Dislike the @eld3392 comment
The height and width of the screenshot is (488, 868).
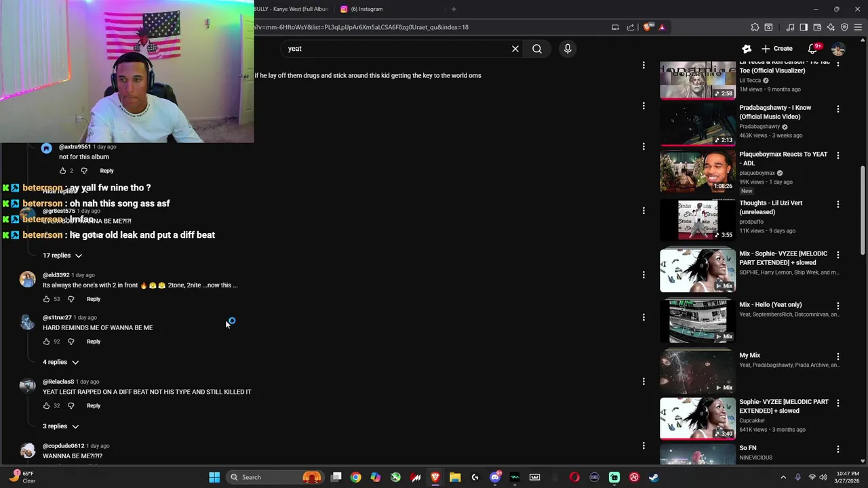[71, 299]
